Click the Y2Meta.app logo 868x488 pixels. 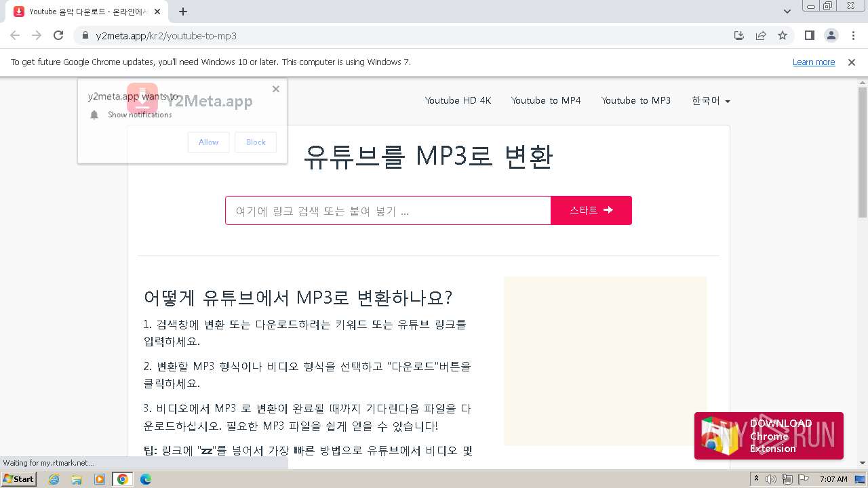point(190,100)
